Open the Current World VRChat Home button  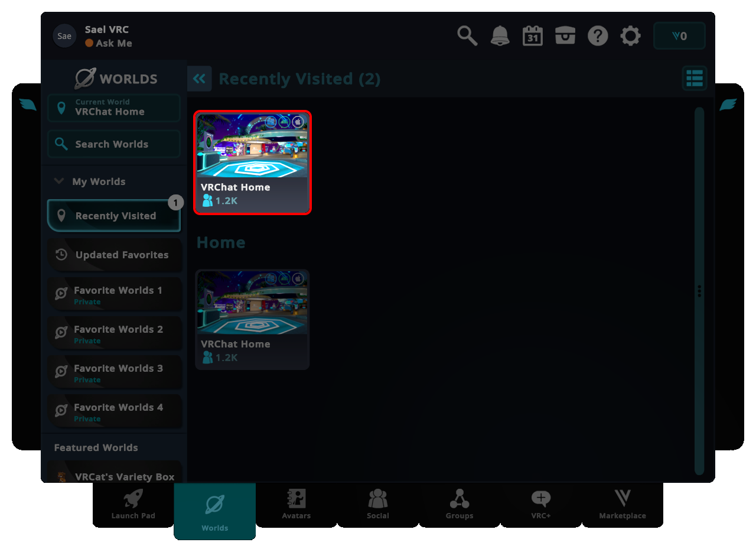coord(114,108)
